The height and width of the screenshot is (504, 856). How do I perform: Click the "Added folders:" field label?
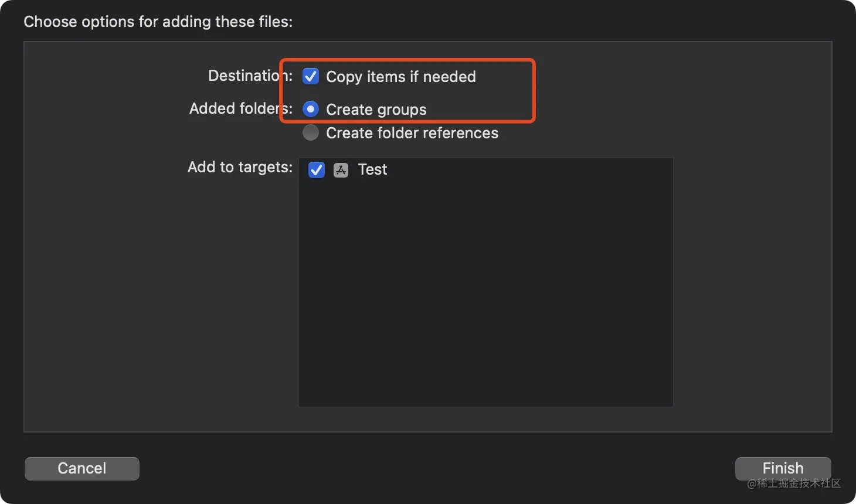(241, 108)
